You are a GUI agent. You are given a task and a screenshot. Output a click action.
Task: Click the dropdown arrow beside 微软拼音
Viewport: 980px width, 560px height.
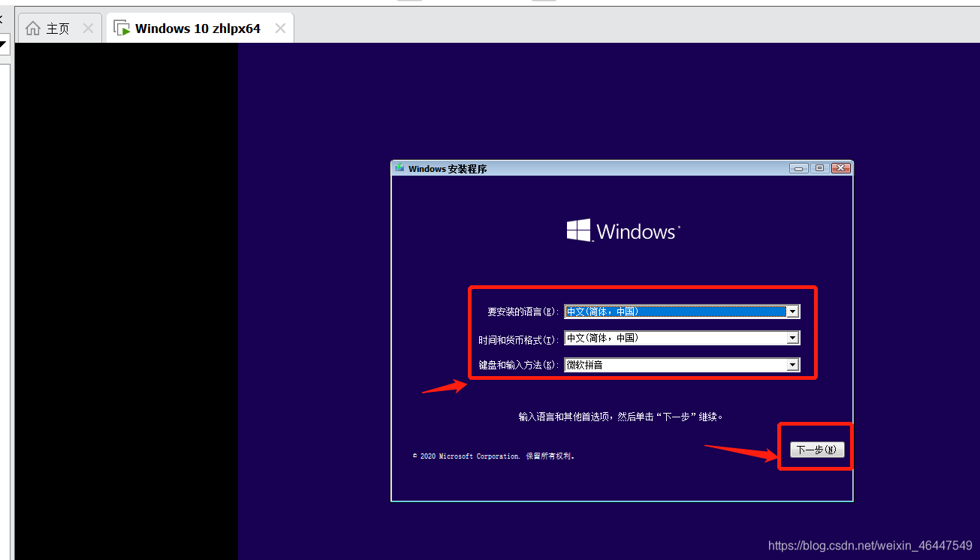(792, 365)
